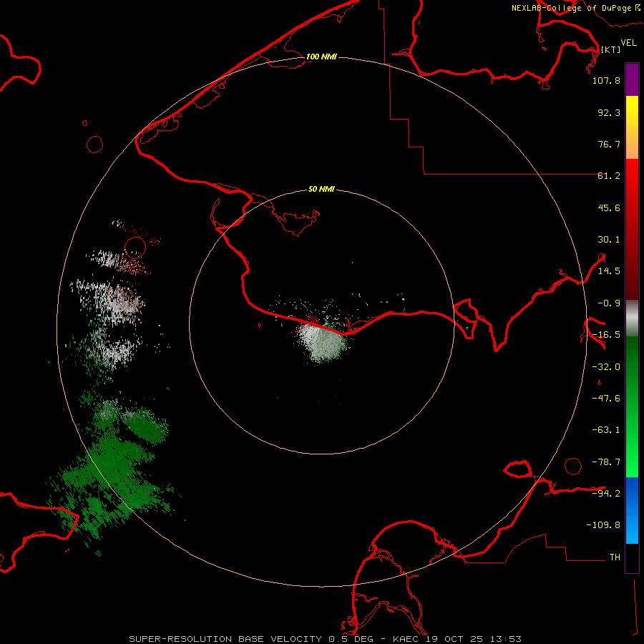
Task: Click the 76.7 velocity scale value
Action: click(x=609, y=144)
